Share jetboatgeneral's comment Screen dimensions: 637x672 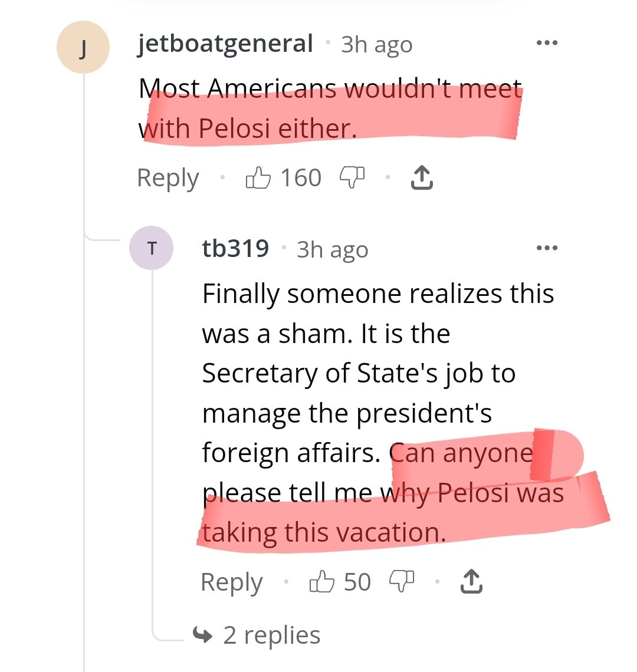(x=421, y=177)
